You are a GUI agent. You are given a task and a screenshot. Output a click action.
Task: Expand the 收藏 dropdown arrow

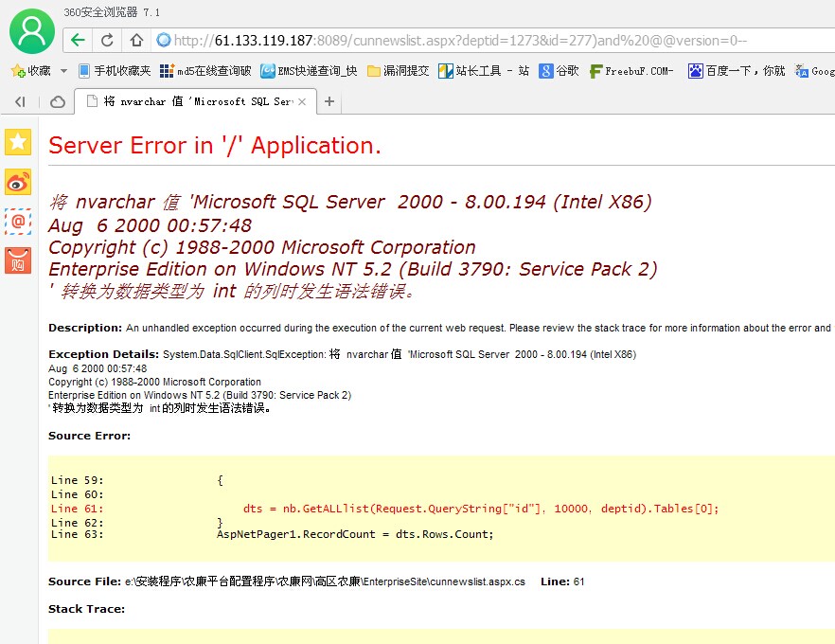point(64,71)
